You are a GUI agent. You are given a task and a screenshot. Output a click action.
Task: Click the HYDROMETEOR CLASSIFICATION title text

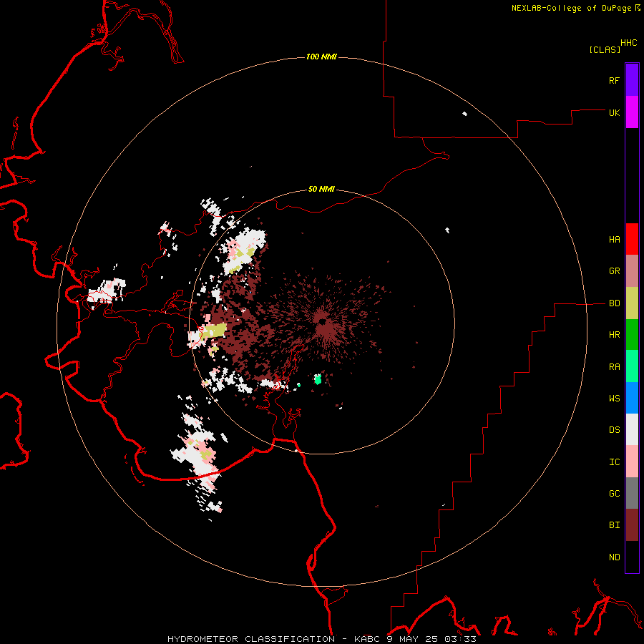[251, 639]
